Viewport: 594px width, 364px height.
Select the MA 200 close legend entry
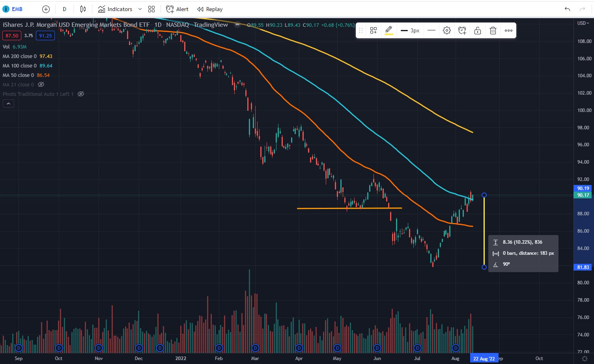point(28,56)
